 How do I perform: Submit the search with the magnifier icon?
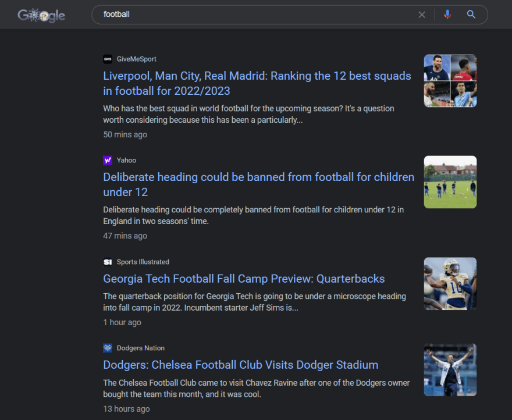(471, 15)
